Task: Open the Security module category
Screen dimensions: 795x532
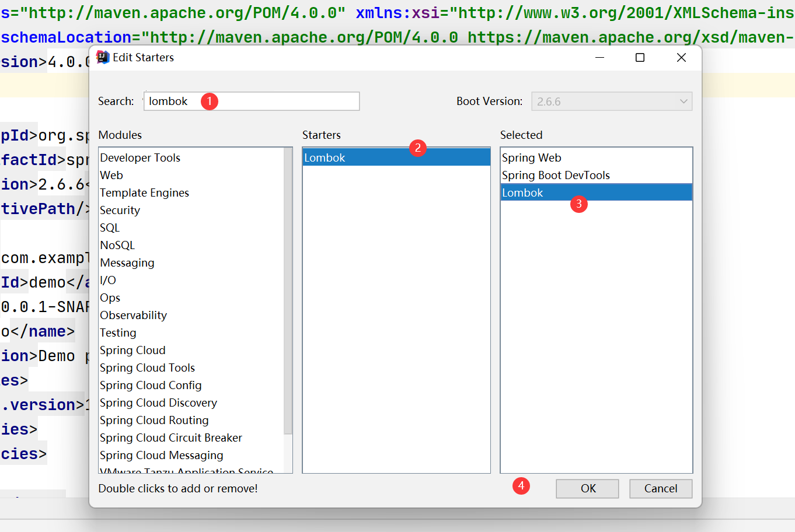Action: (120, 210)
